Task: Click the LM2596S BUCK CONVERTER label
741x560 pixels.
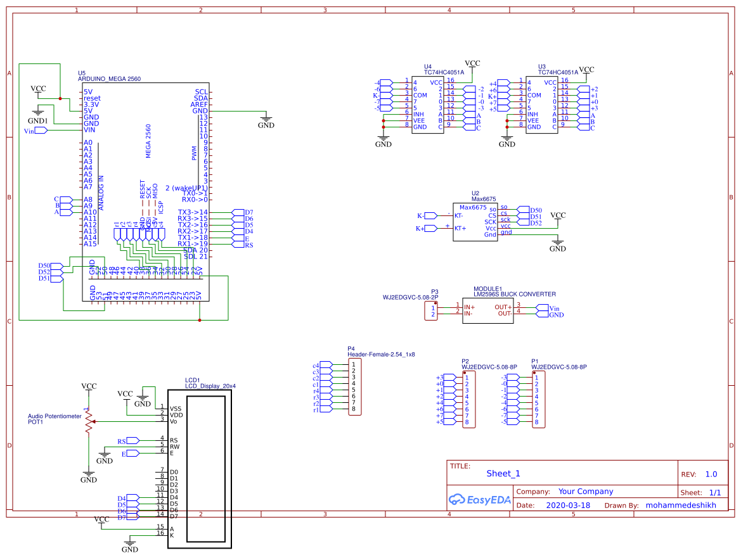Action: [515, 294]
